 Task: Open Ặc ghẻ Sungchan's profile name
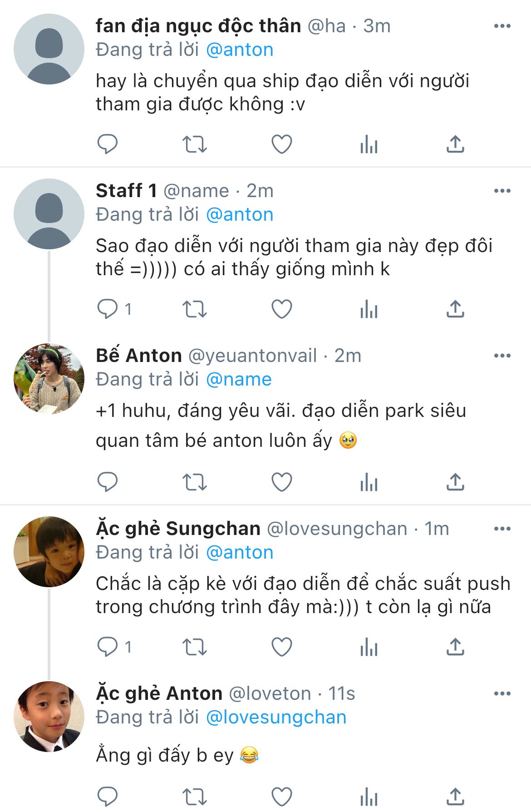(178, 529)
